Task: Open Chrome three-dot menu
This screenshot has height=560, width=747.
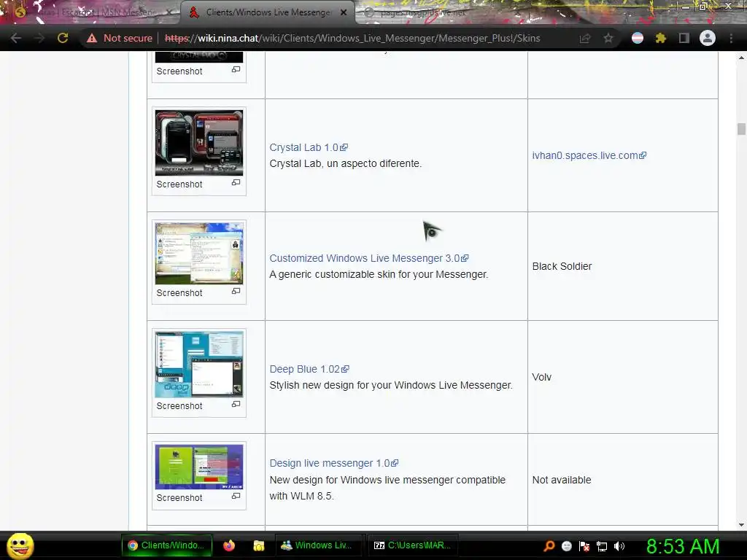Action: coord(731,38)
